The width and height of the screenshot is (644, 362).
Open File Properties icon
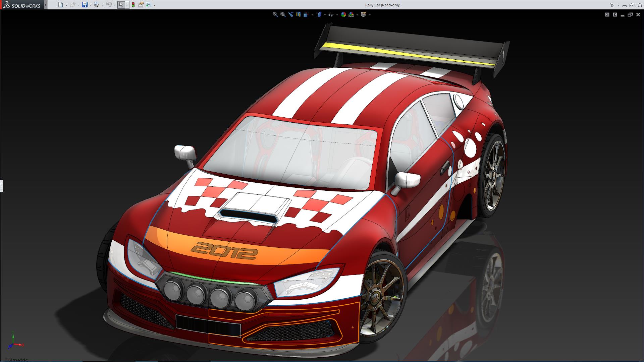pos(141,5)
